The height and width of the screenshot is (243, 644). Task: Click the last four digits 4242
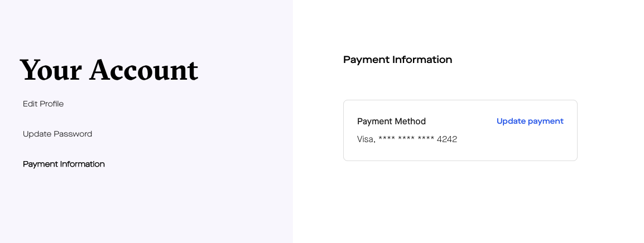click(x=446, y=139)
